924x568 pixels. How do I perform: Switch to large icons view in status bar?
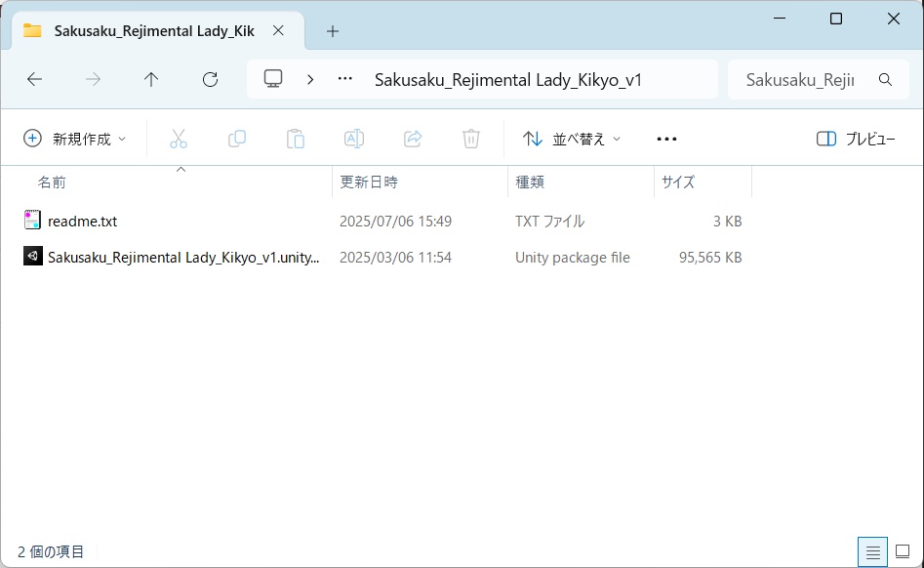[x=903, y=552]
